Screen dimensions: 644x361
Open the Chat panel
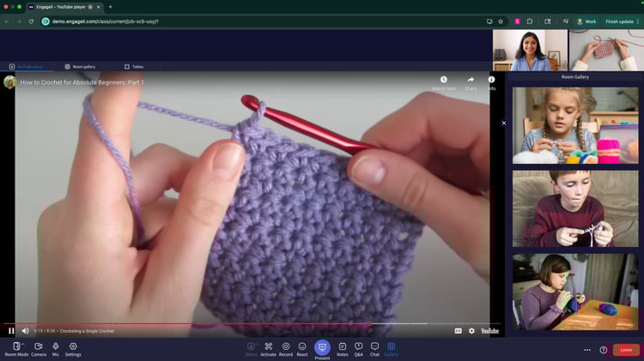(375, 347)
